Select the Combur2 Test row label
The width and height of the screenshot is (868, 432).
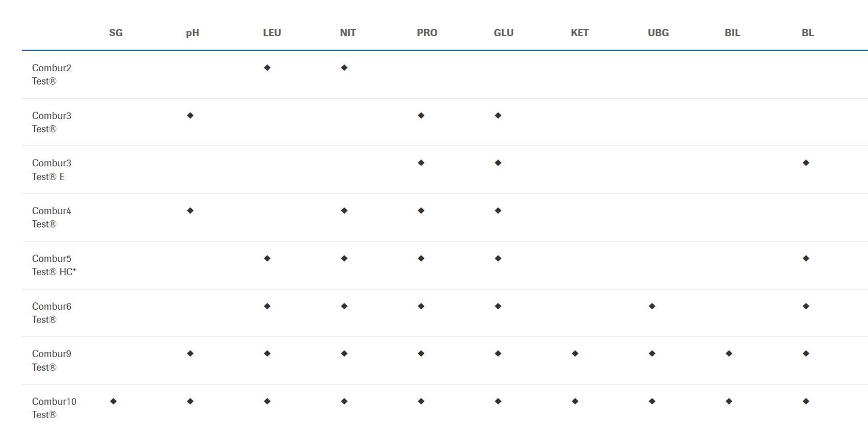(x=52, y=74)
